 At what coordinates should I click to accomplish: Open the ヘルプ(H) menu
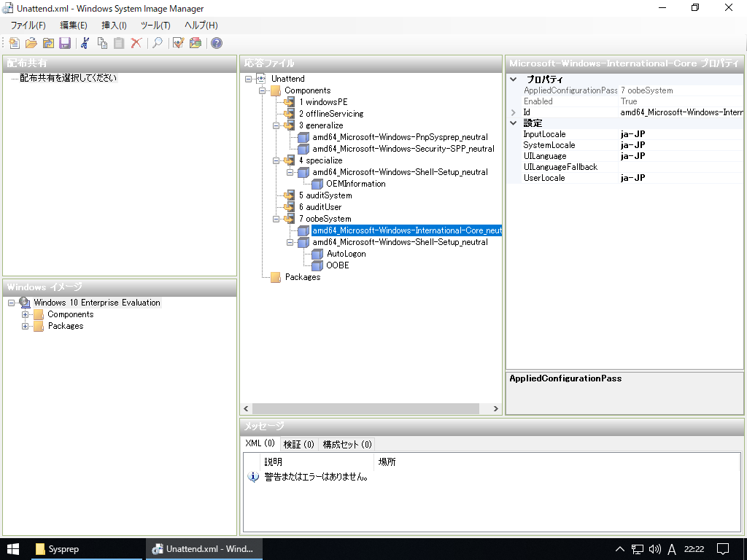pyautogui.click(x=201, y=26)
